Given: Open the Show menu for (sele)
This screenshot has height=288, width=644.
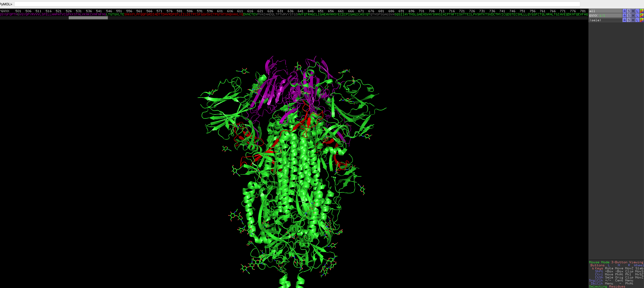Looking at the screenshot, I should [x=629, y=20].
